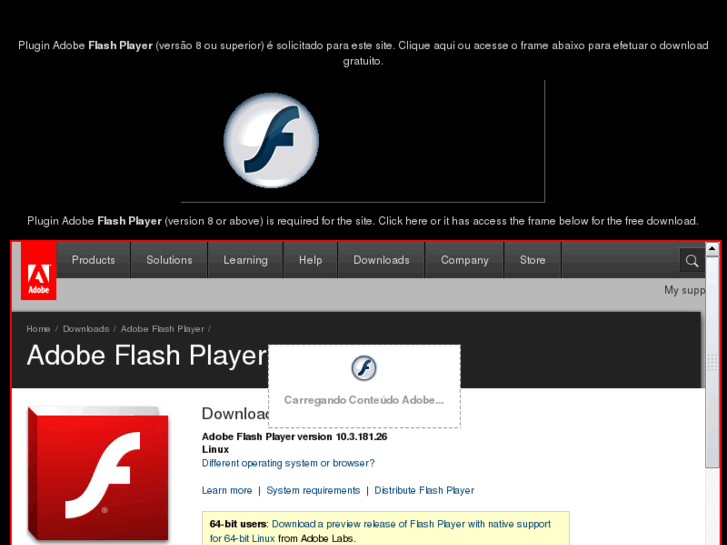727x545 pixels.
Task: Click the 'Linux' platform text
Action: pos(215,449)
